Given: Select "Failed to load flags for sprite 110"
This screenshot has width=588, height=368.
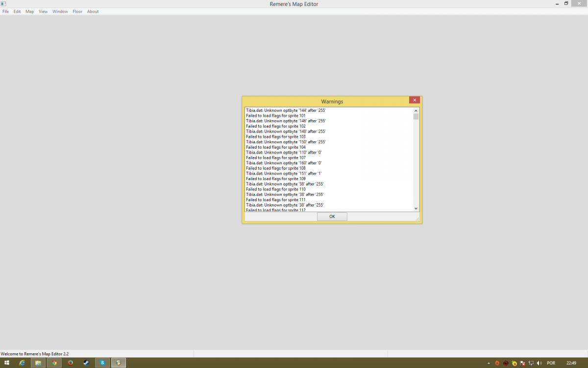Looking at the screenshot, I should pos(275,189).
